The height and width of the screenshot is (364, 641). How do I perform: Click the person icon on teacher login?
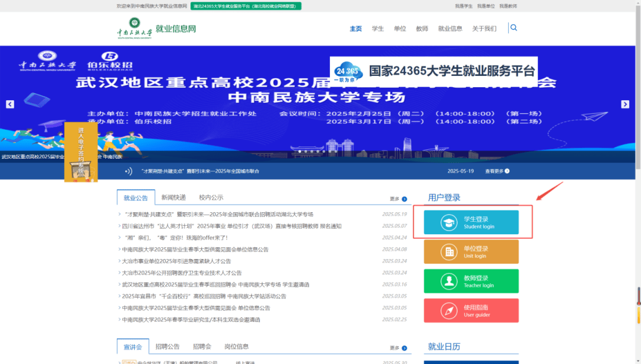(449, 282)
